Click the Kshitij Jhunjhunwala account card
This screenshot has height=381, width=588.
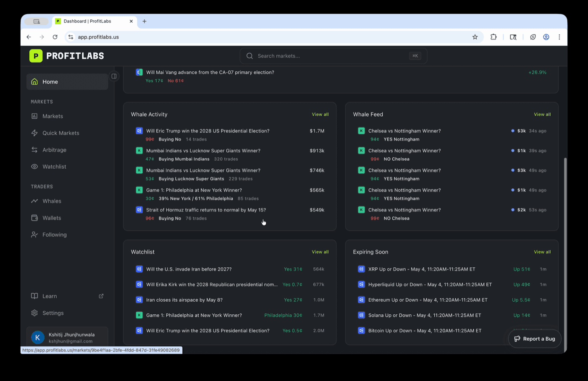pyautogui.click(x=67, y=337)
